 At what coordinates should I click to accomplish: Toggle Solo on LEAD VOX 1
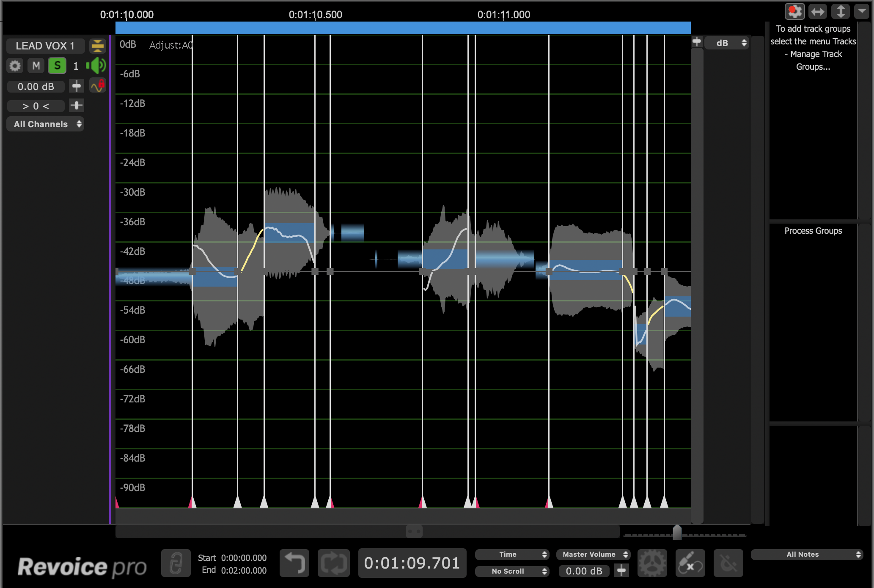(57, 66)
